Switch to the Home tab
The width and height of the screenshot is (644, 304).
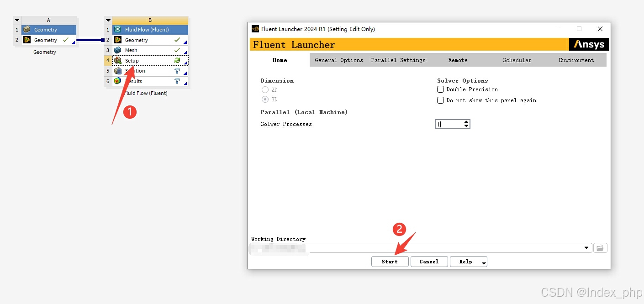coord(280,60)
